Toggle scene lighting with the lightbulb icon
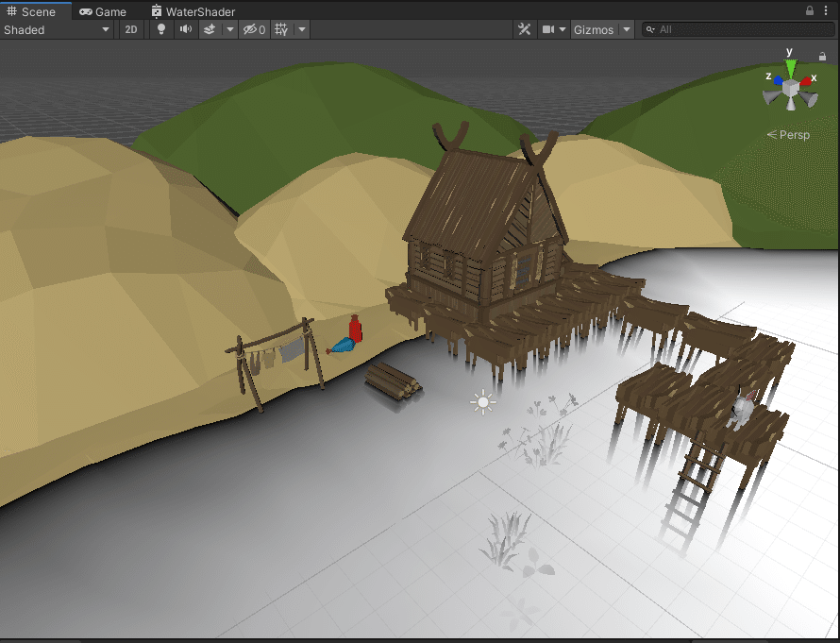 [x=160, y=29]
